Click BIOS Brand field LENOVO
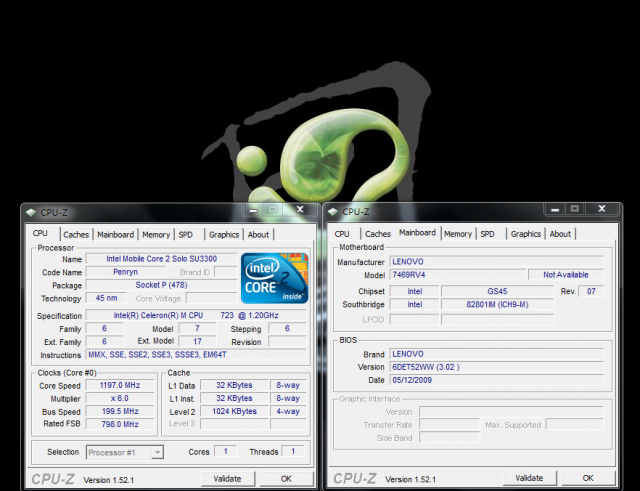The width and height of the screenshot is (640, 491). 497,354
